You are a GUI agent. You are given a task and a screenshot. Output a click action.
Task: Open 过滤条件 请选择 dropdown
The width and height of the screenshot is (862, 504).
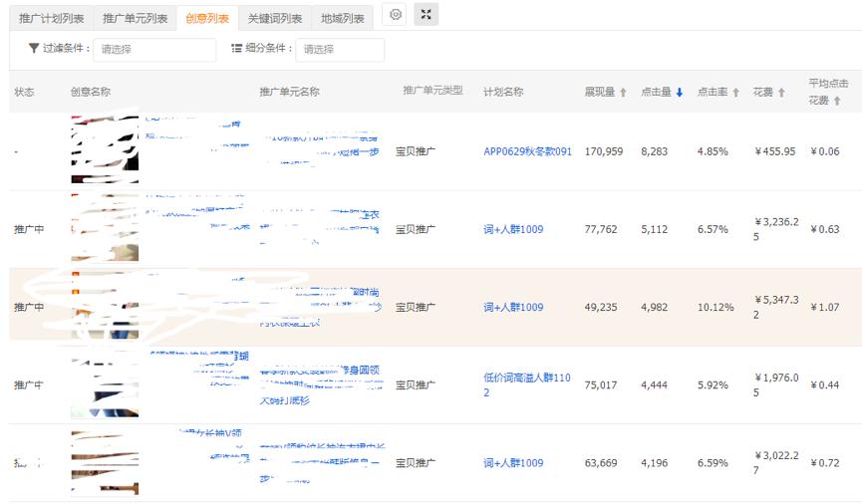click(x=154, y=50)
